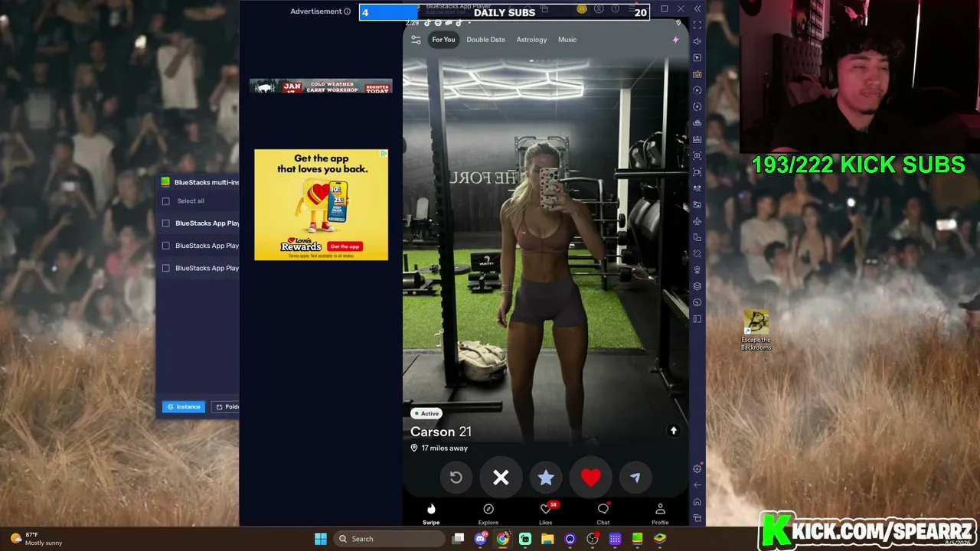This screenshot has width=980, height=551.
Task: Open the Explore compass tab
Action: (x=488, y=514)
